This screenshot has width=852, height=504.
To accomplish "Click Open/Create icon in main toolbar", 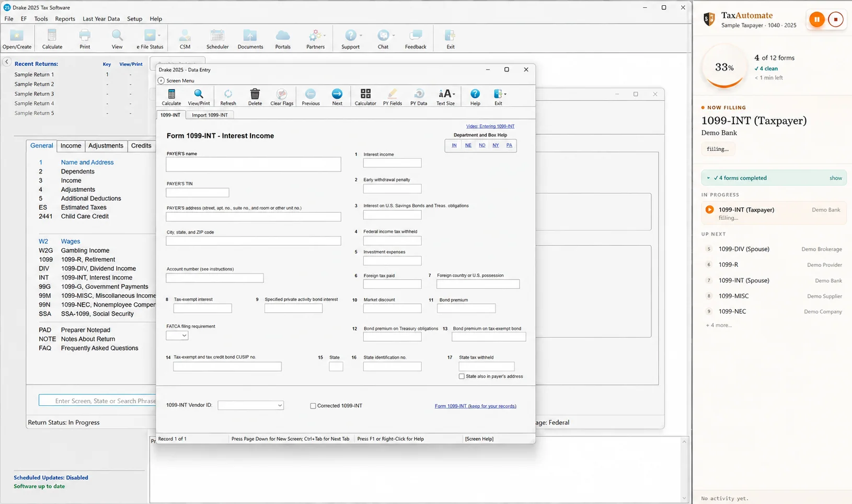I will (17, 39).
